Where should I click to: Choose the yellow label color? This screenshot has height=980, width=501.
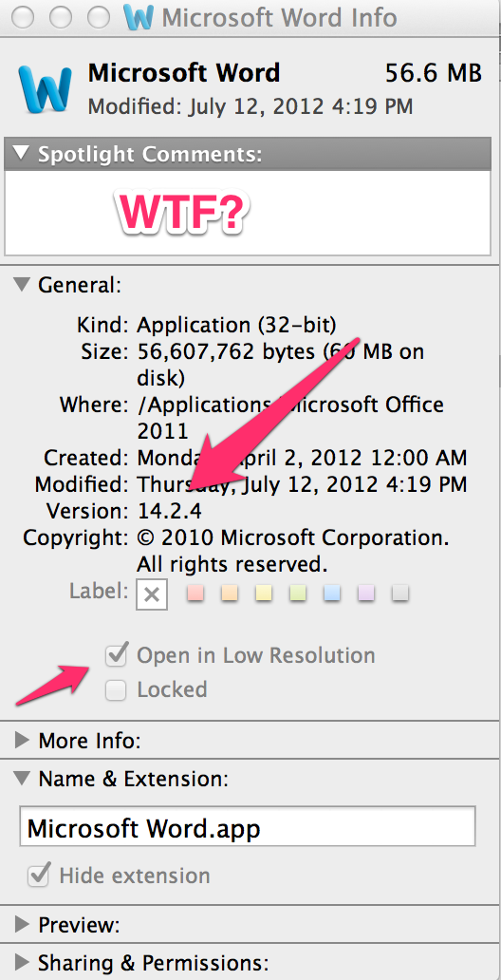[x=264, y=594]
